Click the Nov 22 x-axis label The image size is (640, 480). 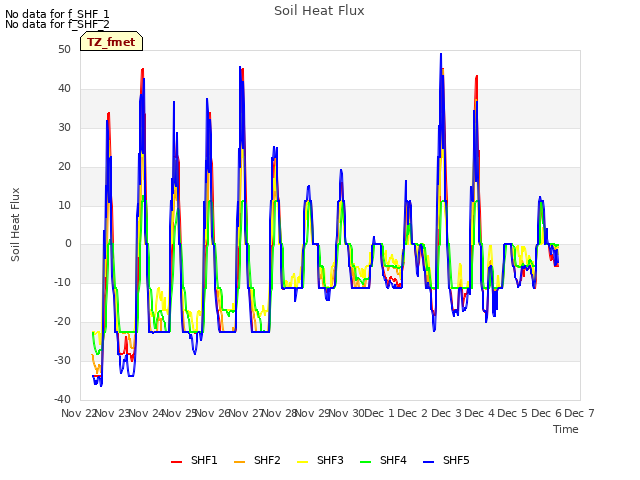(79, 413)
